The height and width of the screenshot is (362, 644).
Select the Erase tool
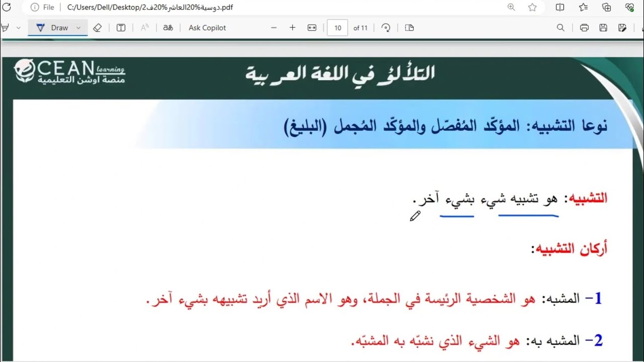(97, 28)
